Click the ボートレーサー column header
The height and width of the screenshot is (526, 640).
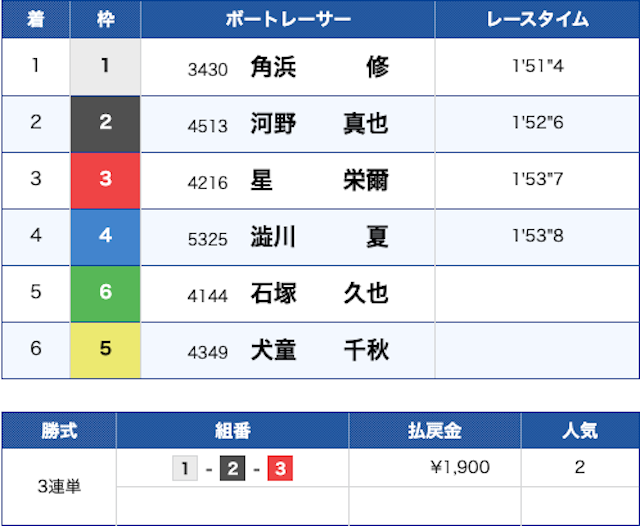click(288, 19)
